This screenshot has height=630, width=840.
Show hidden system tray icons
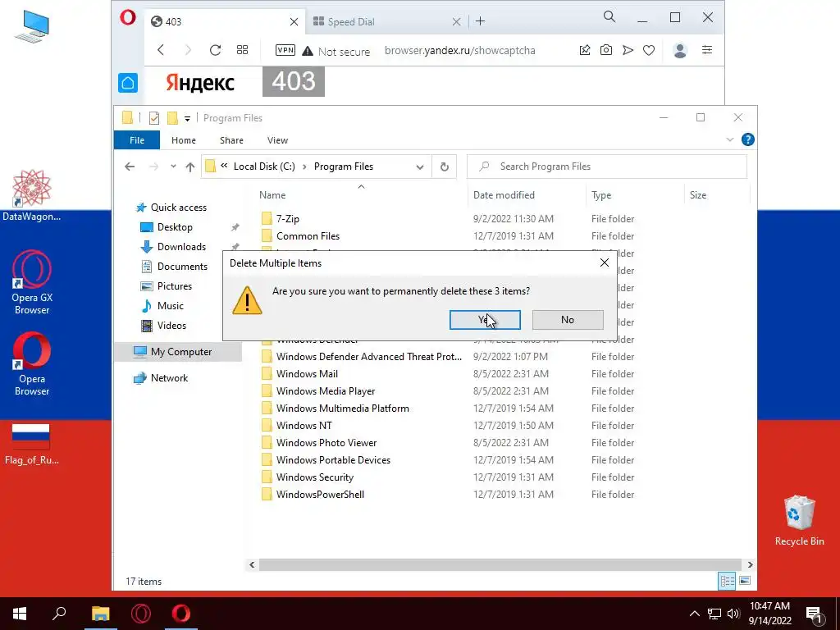[694, 614]
